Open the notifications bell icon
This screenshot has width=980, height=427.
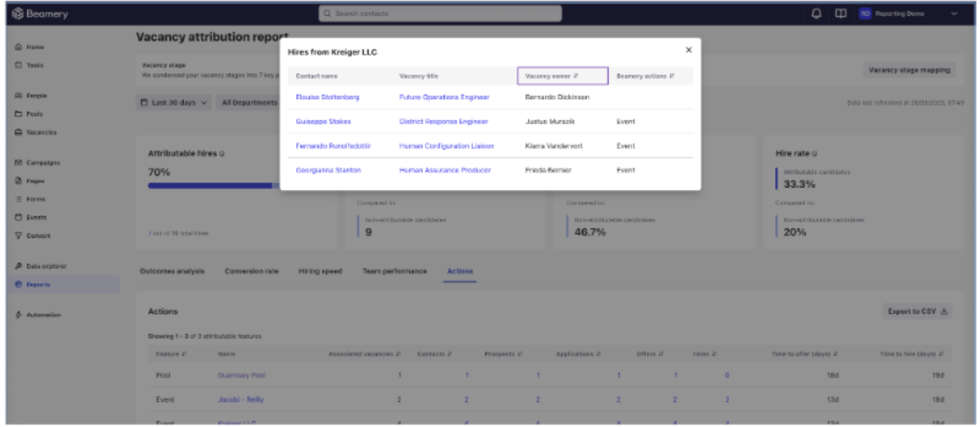(x=816, y=13)
